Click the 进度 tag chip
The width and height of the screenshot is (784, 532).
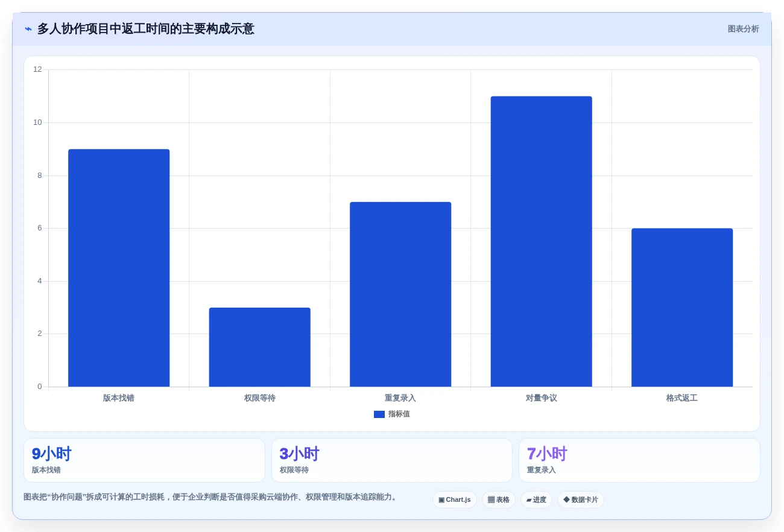[x=536, y=500]
